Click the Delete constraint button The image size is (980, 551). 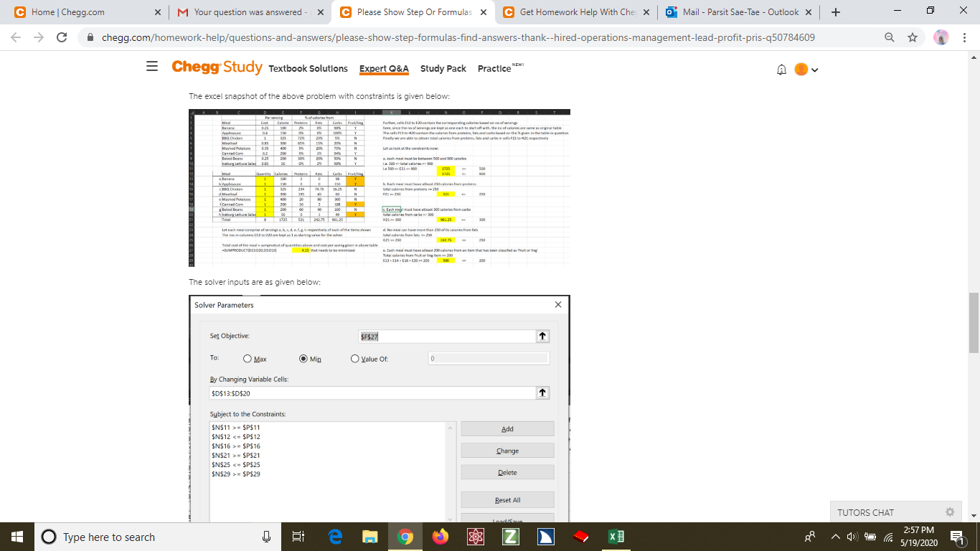tap(507, 472)
